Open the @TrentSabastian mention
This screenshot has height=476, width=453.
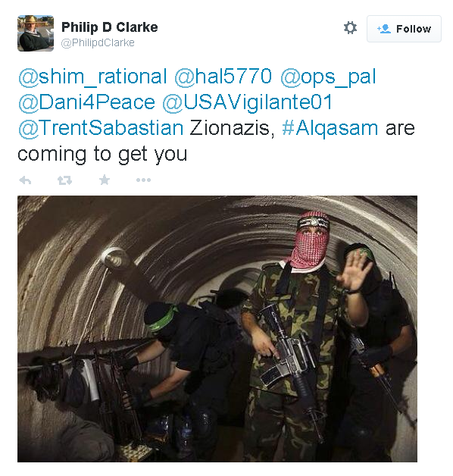coord(101,128)
